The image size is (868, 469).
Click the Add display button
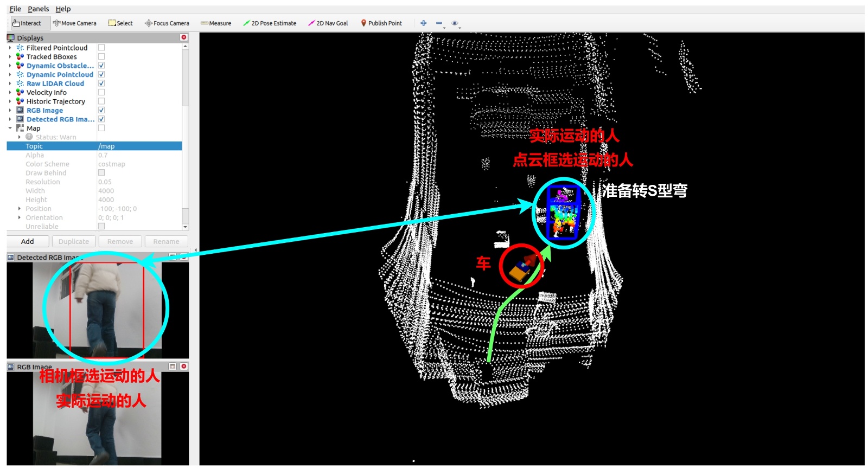click(x=28, y=242)
